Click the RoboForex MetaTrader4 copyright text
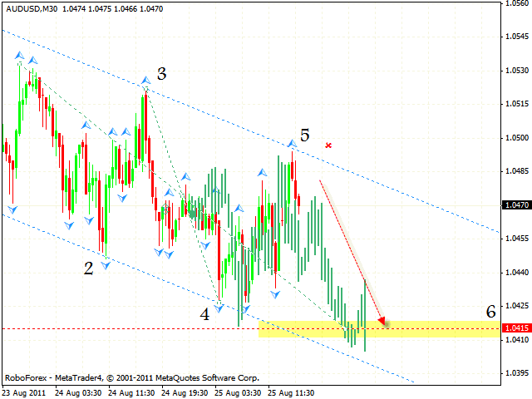Viewport: 532px width, 399px height. click(132, 377)
